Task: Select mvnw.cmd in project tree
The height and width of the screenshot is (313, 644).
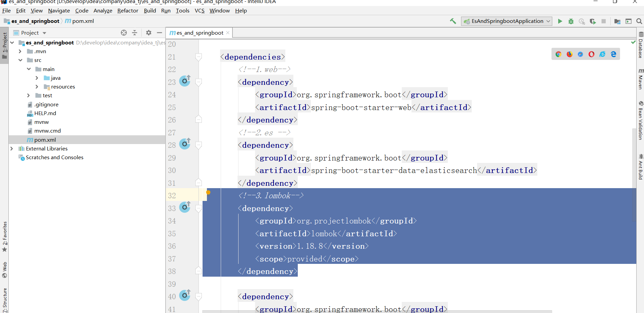Action: coord(47,131)
